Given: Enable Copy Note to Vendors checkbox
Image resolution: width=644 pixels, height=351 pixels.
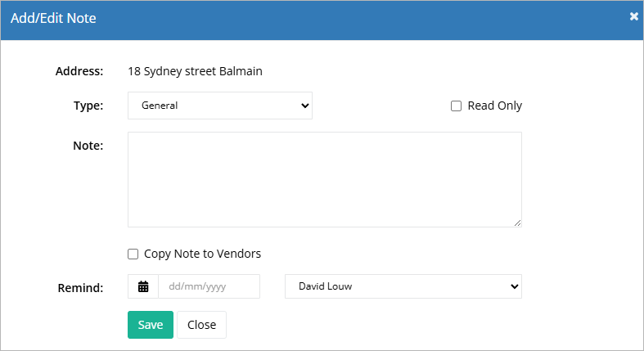Looking at the screenshot, I should 133,254.
